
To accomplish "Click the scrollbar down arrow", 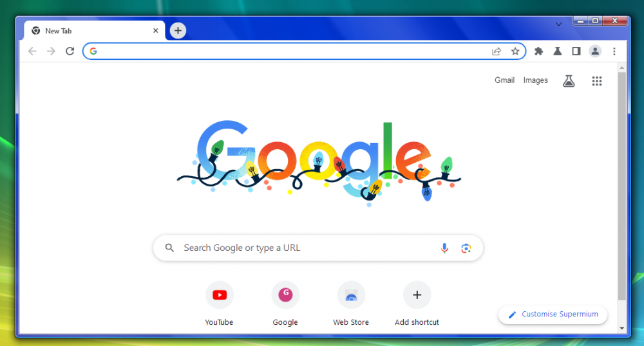I will click(622, 329).
